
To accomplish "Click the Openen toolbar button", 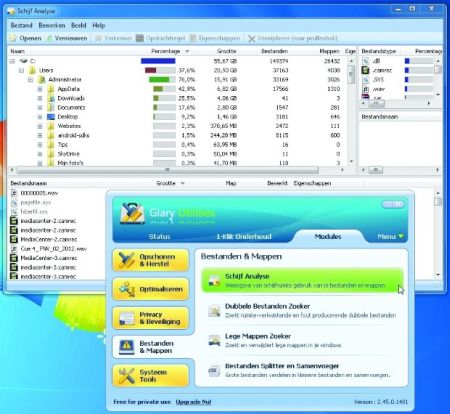I will pos(25,38).
